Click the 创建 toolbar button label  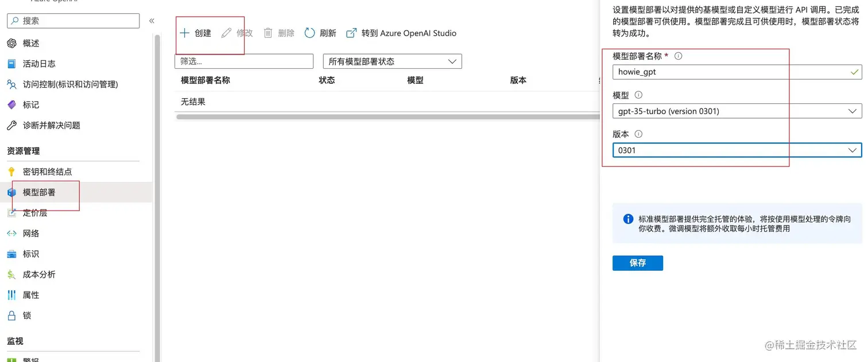[x=203, y=33]
